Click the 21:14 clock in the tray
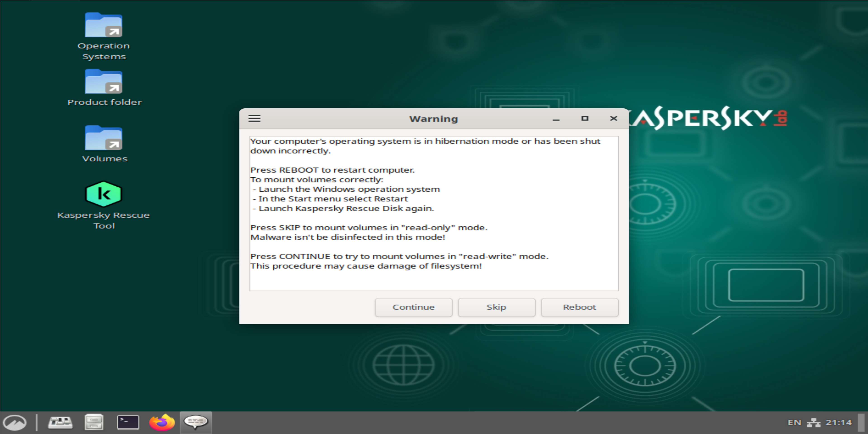The width and height of the screenshot is (868, 434). (x=838, y=422)
